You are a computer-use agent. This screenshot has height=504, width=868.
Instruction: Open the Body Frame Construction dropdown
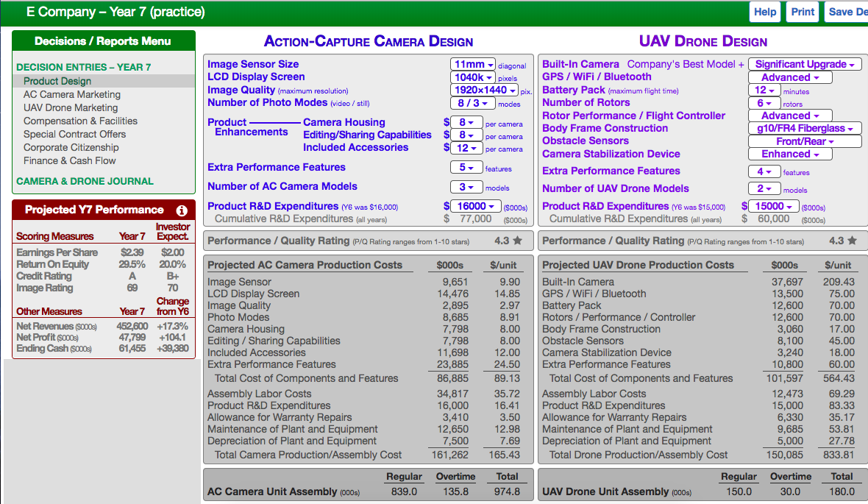coord(805,129)
